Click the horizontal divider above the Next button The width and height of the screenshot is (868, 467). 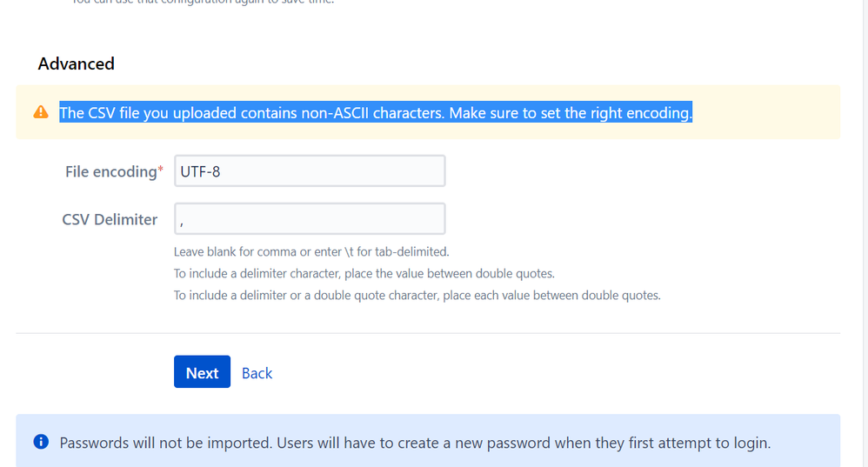point(428,333)
